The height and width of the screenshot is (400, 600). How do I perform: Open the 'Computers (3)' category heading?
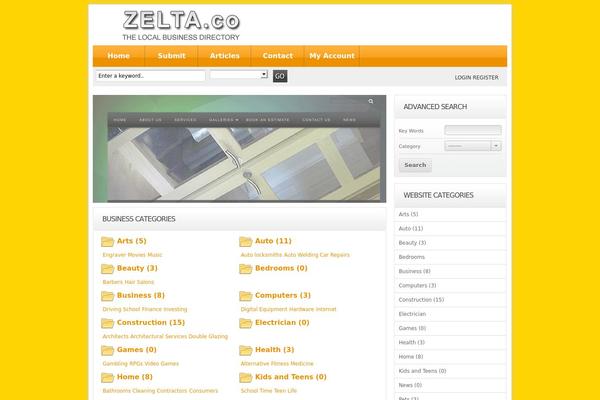tap(283, 296)
